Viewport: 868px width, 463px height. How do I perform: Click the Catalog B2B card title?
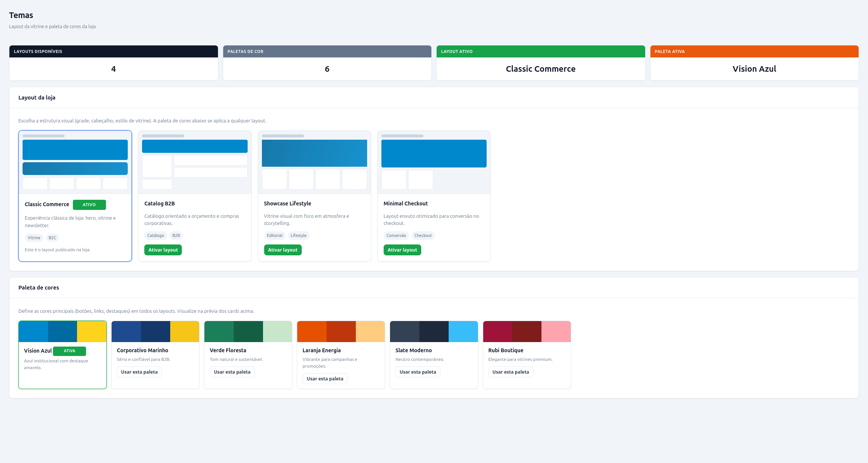click(x=160, y=204)
